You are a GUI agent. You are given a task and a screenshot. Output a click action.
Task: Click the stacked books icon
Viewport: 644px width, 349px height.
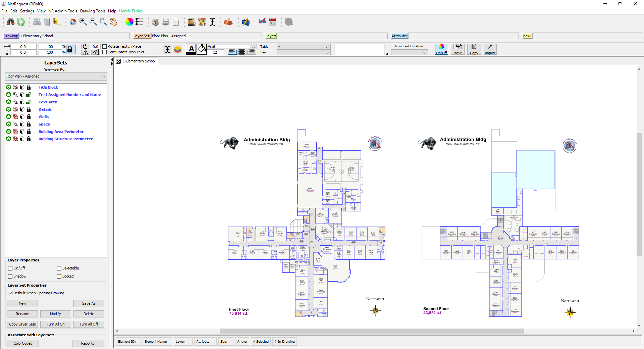pos(192,22)
